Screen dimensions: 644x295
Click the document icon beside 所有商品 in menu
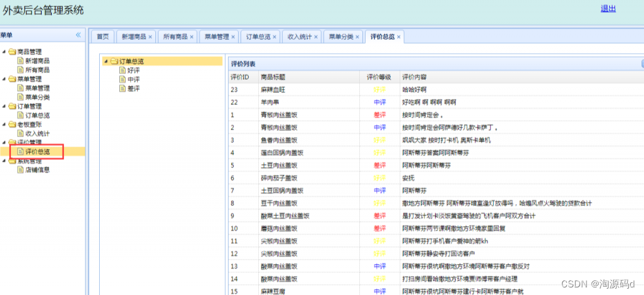point(20,70)
